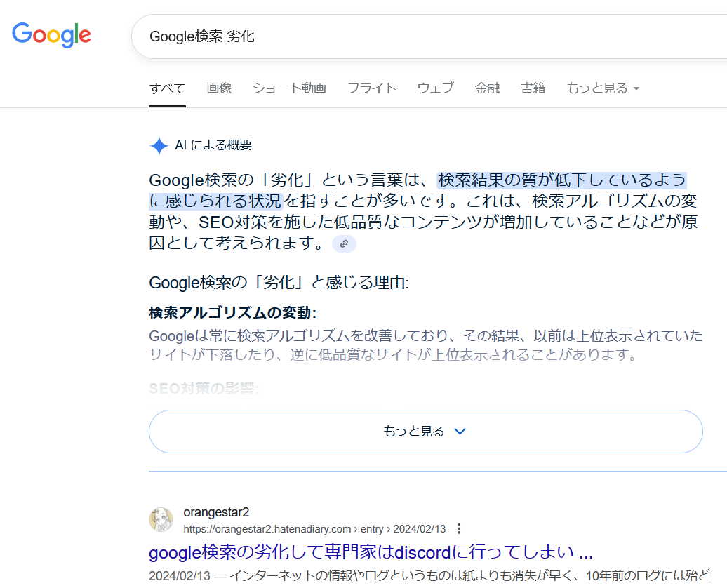The height and width of the screenshot is (588, 727).
Task: Select the すべて tab
Action: coord(168,88)
